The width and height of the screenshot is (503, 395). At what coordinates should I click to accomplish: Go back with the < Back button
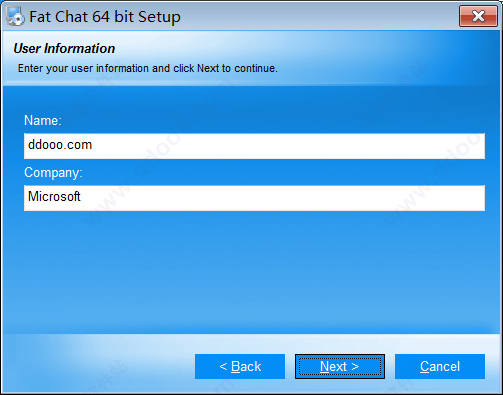pyautogui.click(x=240, y=366)
